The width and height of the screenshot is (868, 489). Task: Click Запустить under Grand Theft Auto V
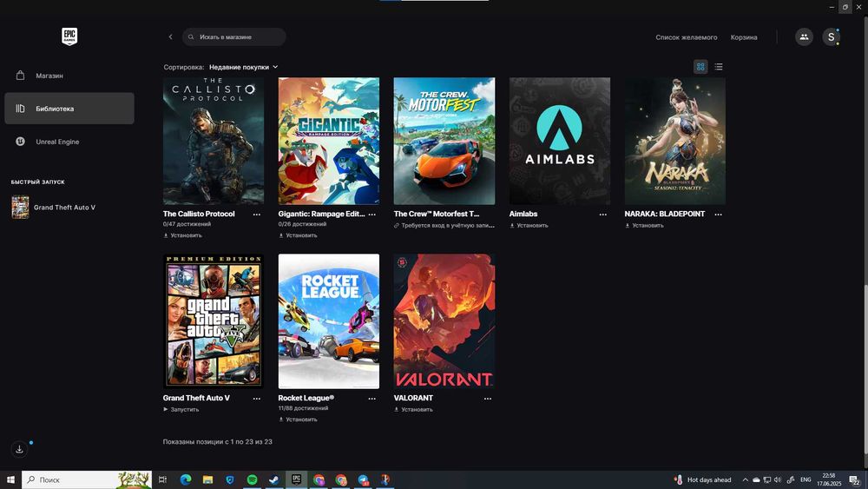click(x=181, y=410)
